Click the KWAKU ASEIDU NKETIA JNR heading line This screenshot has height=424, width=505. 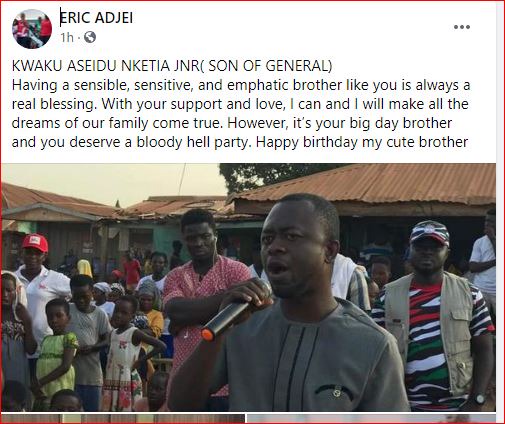click(172, 66)
